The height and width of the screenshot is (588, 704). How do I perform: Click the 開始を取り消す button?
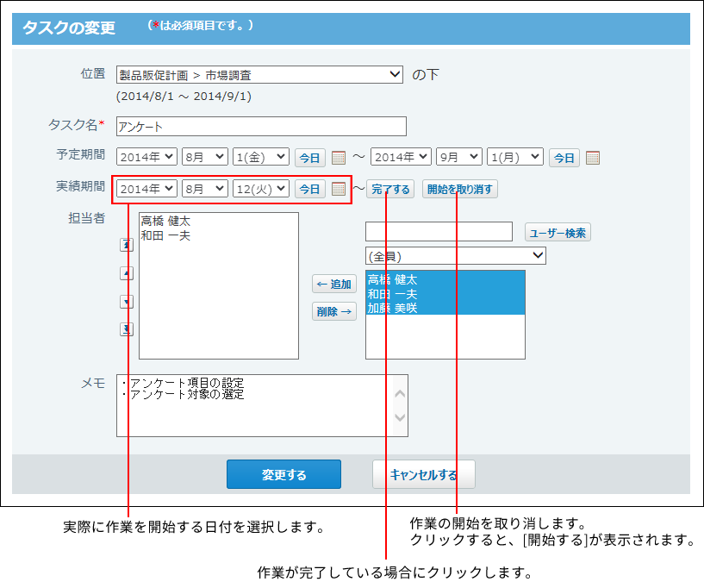(x=460, y=189)
